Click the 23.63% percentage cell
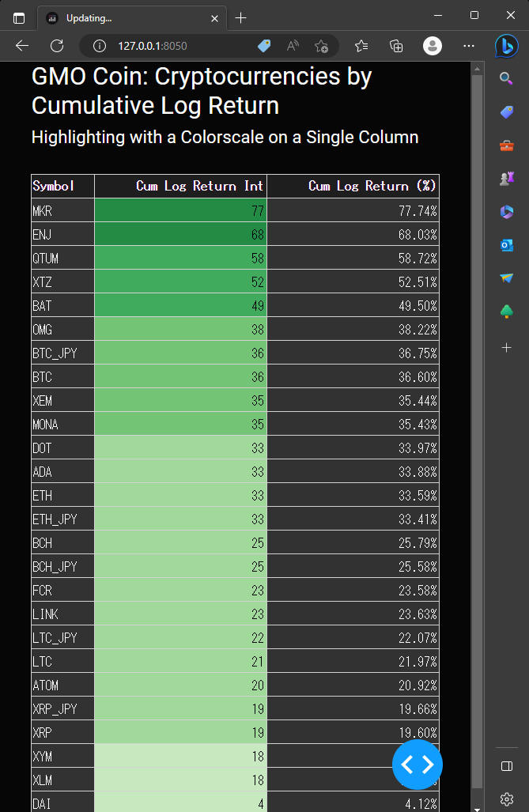529x812 pixels. point(353,614)
